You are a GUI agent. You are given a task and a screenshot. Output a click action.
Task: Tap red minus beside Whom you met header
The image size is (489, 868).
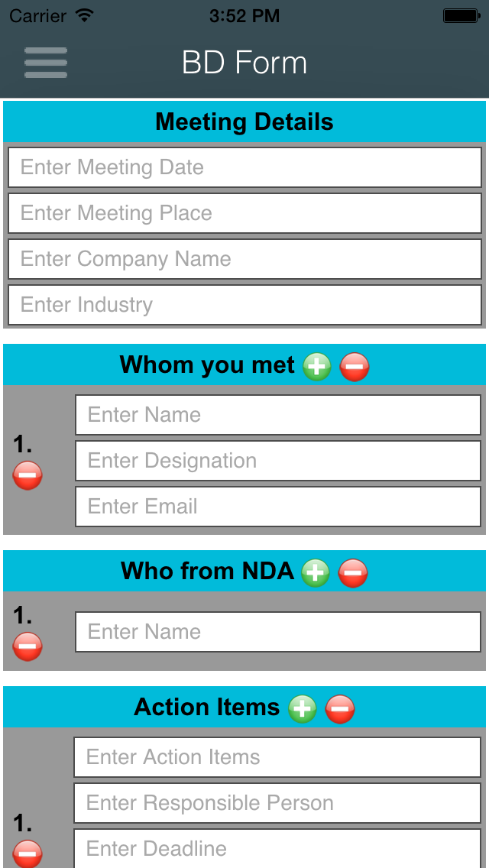[x=354, y=367]
